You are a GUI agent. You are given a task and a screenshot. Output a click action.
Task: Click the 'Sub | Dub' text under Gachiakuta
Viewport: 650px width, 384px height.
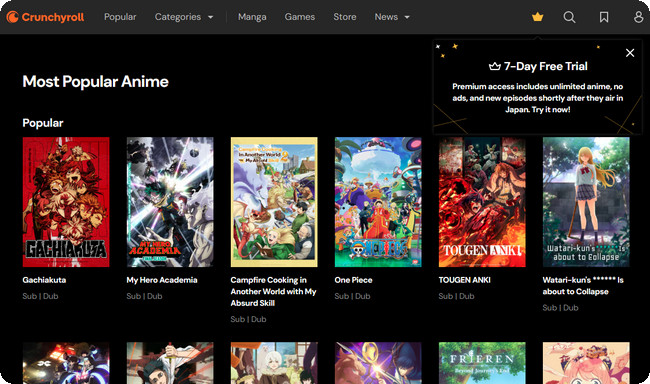[x=40, y=296]
